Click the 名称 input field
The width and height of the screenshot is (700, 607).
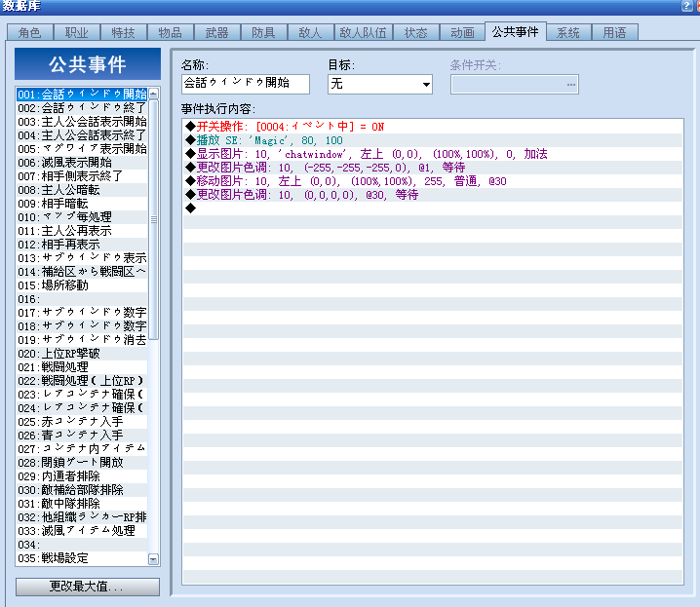246,84
